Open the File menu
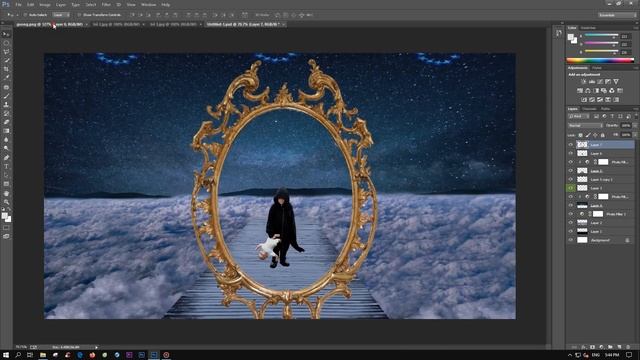Viewport: 640px width, 360px height. pos(18,5)
